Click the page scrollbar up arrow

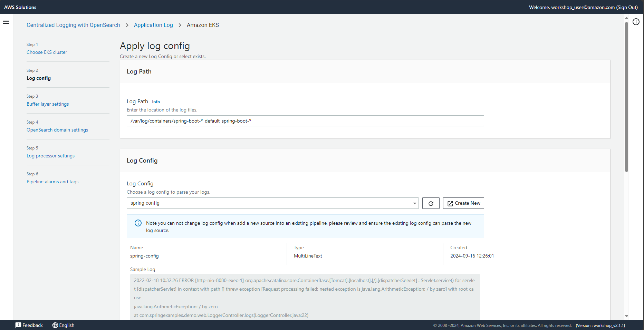pos(626,18)
